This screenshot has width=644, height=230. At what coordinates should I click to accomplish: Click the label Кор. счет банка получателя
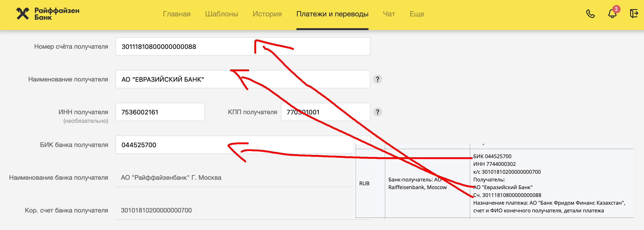point(66,210)
